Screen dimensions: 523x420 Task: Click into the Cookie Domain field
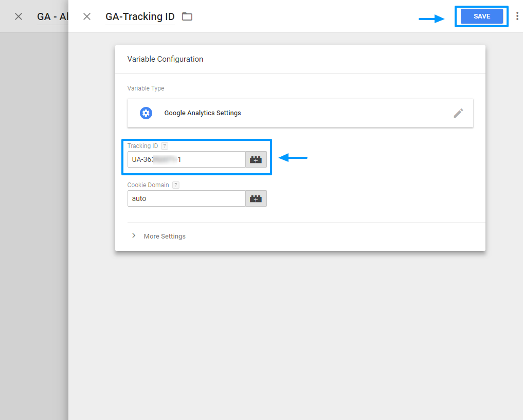point(186,198)
